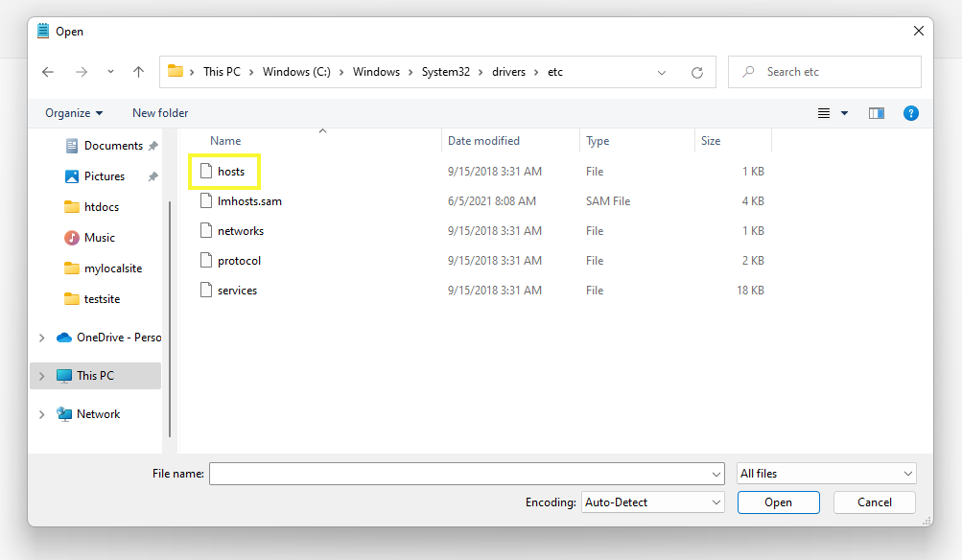Open the Encoding Auto-Detect dropdown

(x=653, y=502)
